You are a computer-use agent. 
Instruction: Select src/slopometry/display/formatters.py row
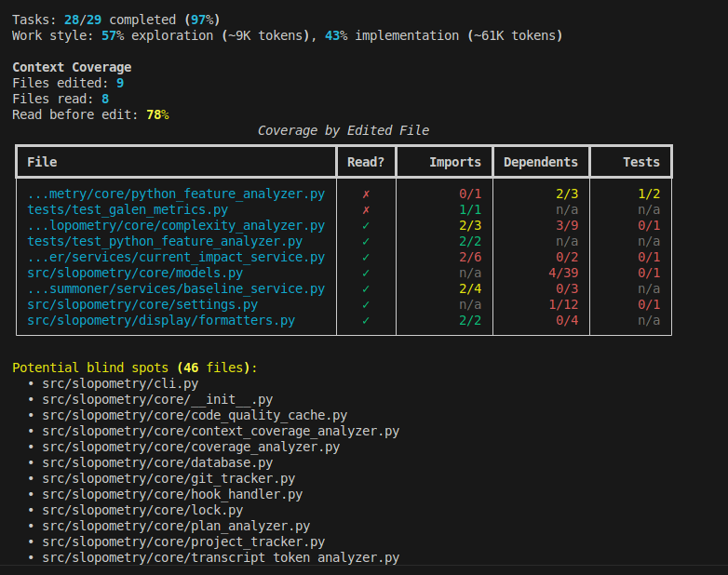(161, 320)
